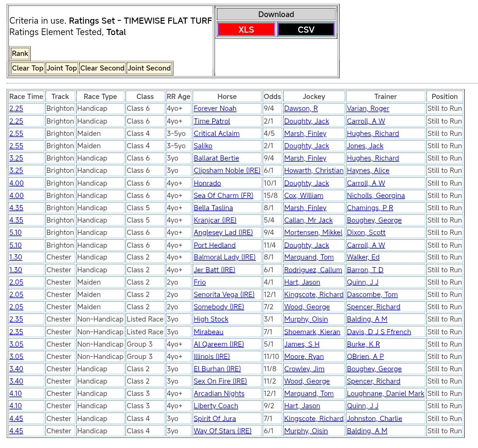
Task: Click the Odds column header
Action: tap(272, 97)
